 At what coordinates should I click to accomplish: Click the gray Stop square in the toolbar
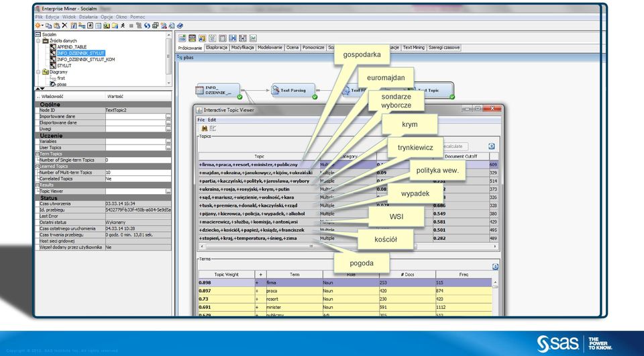131,26
